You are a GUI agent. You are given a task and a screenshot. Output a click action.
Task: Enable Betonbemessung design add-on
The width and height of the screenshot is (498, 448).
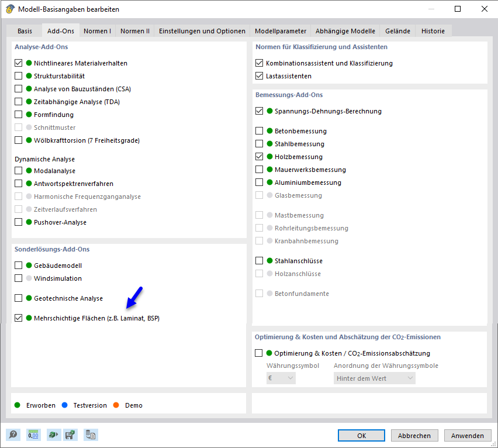(258, 131)
